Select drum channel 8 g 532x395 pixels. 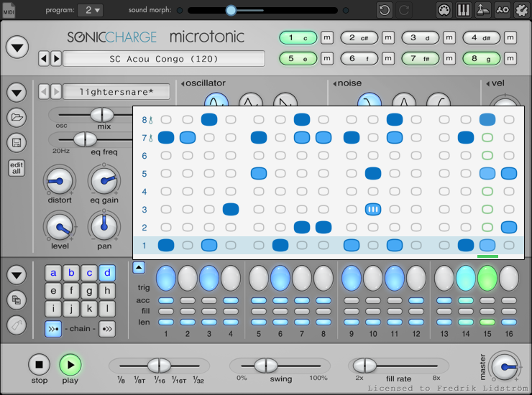tap(482, 59)
